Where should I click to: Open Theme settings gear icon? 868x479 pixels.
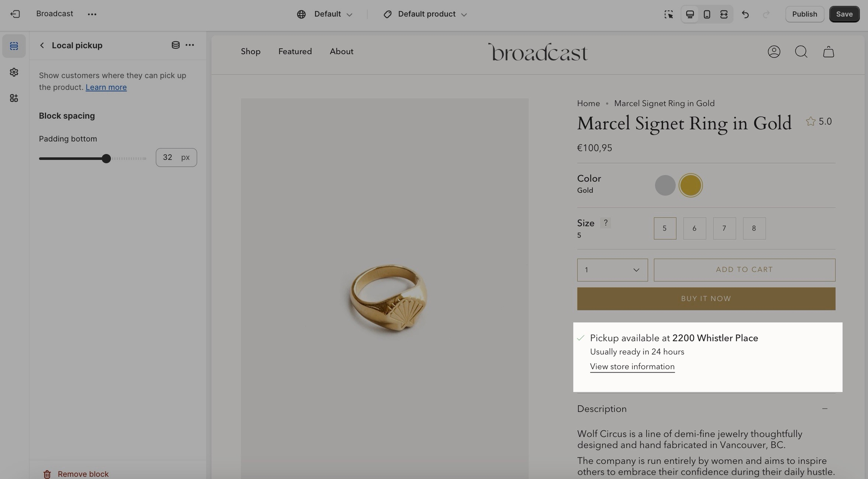pos(14,72)
